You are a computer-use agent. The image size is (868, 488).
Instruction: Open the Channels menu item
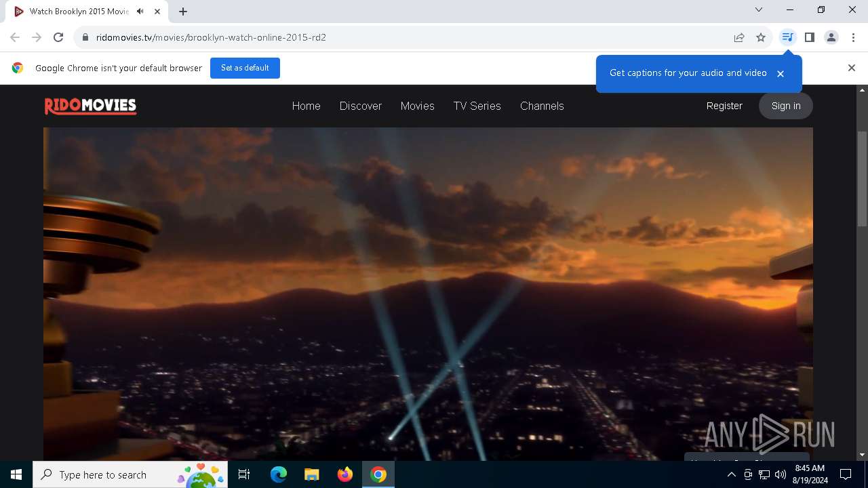[542, 106]
